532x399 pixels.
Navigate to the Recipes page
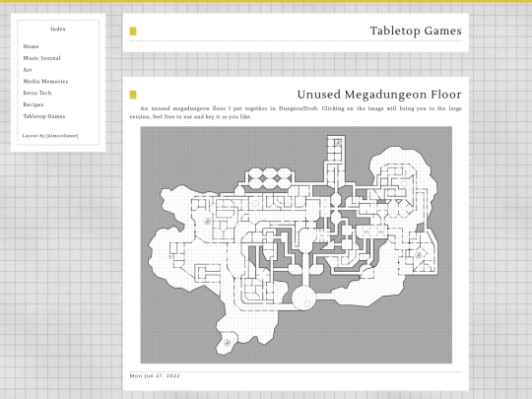(33, 104)
